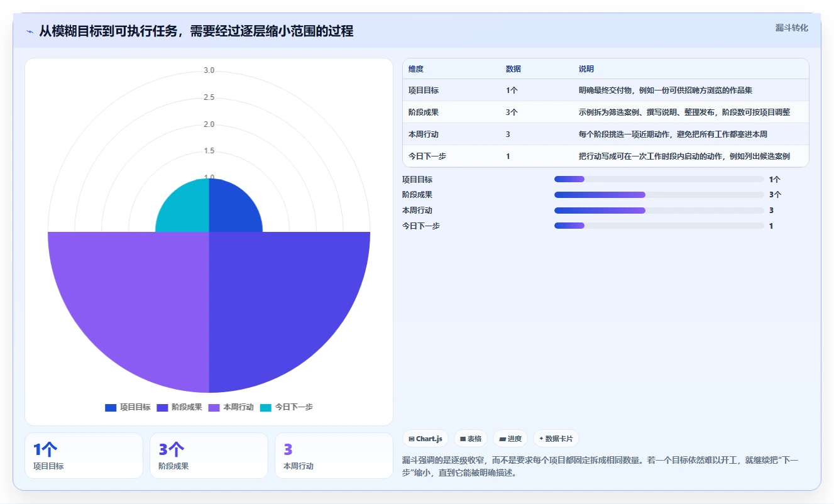Toggle 项目目标 legend color box

pyautogui.click(x=111, y=407)
